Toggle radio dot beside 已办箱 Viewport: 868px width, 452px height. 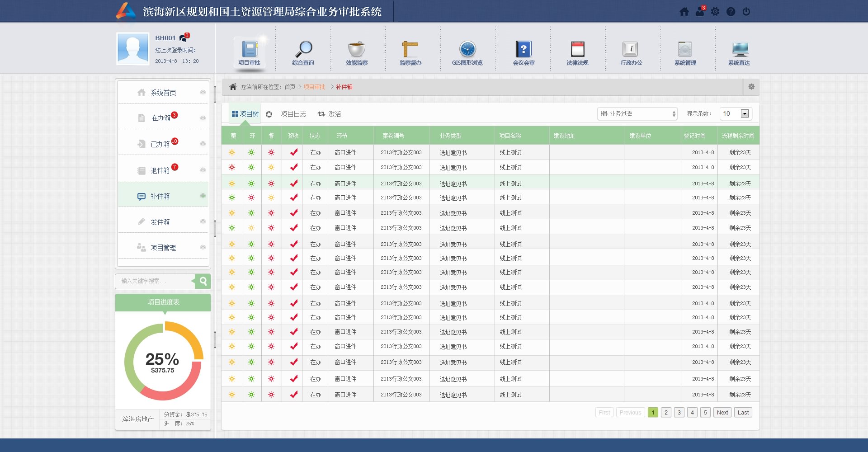point(203,144)
